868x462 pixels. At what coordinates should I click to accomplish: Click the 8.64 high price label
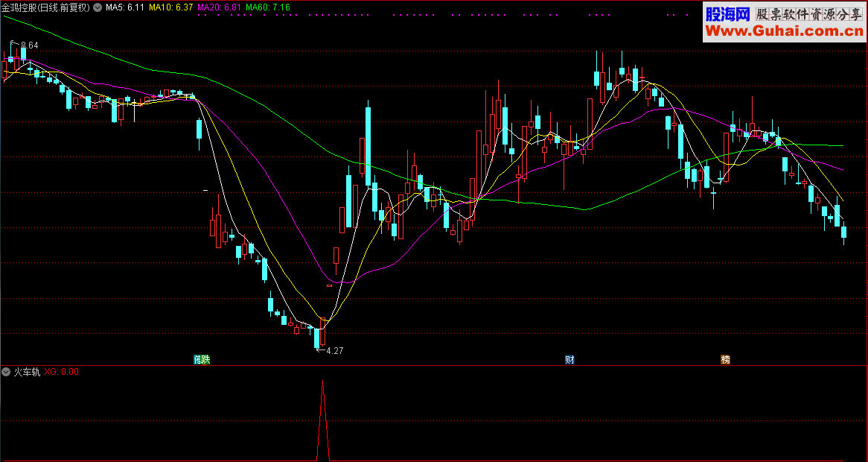point(29,45)
